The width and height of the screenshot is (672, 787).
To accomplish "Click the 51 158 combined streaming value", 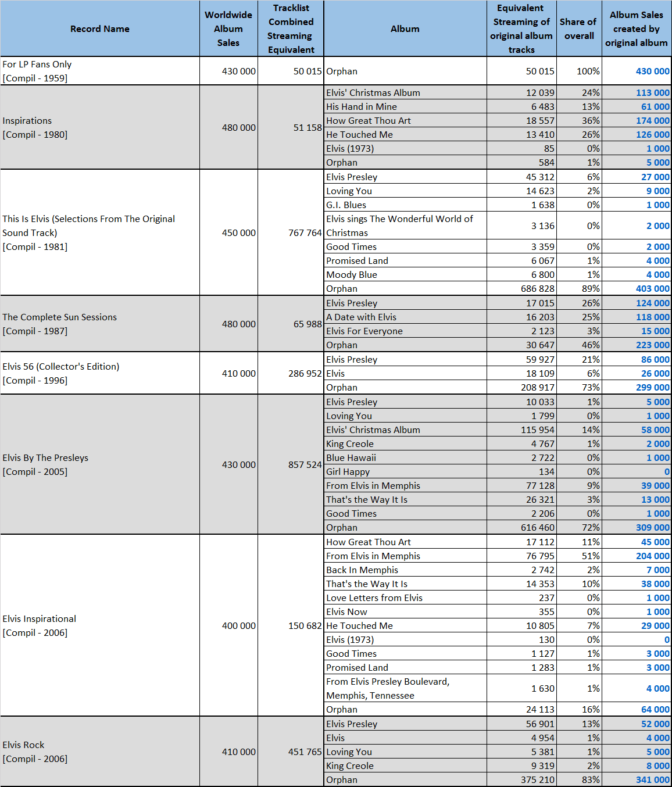I will [291, 127].
